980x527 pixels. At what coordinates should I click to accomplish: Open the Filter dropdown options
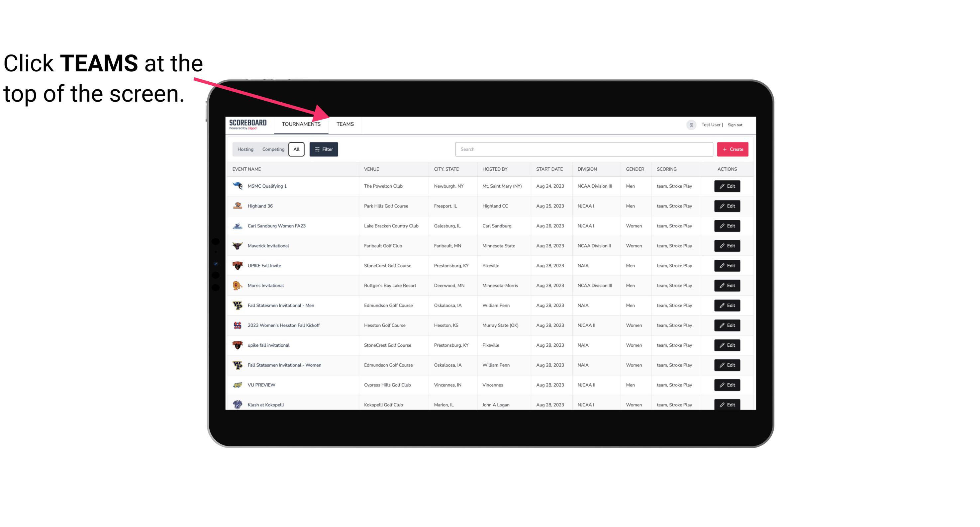pyautogui.click(x=325, y=149)
